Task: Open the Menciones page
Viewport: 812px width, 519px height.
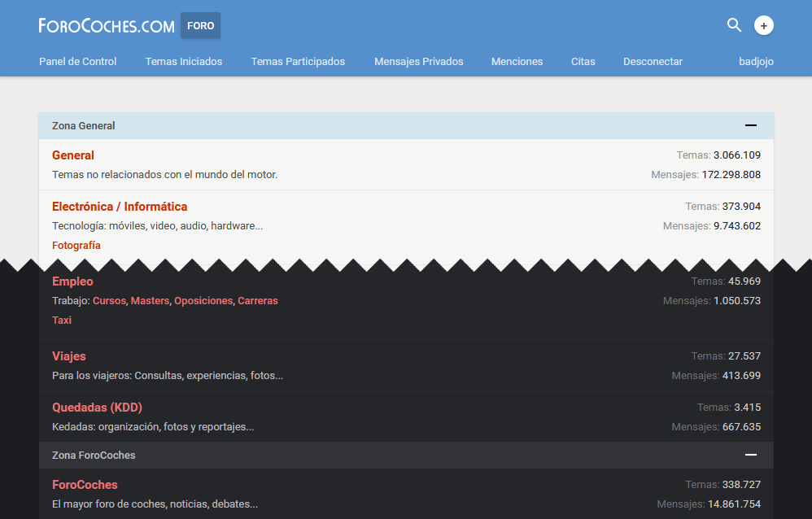Action: tap(517, 61)
